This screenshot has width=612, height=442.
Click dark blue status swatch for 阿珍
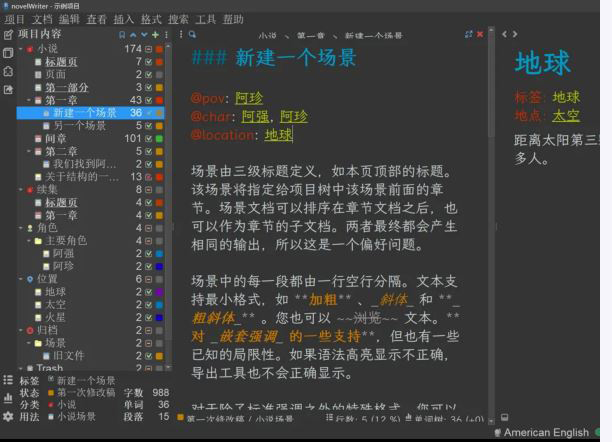(x=159, y=266)
